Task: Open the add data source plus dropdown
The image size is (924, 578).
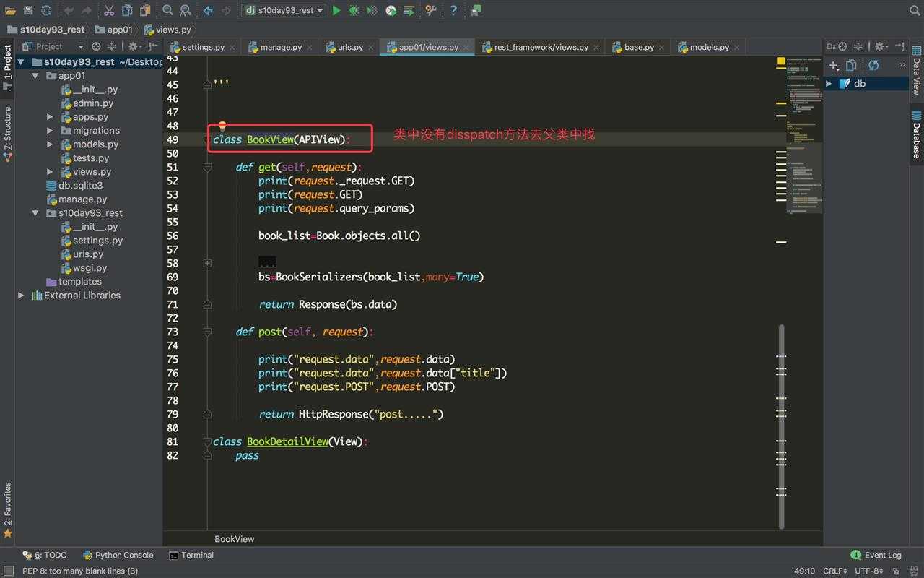Action: tap(834, 65)
